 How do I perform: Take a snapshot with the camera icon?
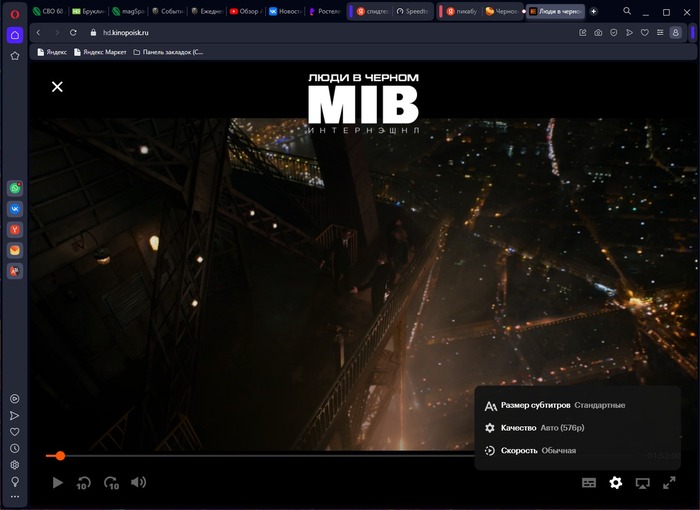[x=598, y=33]
